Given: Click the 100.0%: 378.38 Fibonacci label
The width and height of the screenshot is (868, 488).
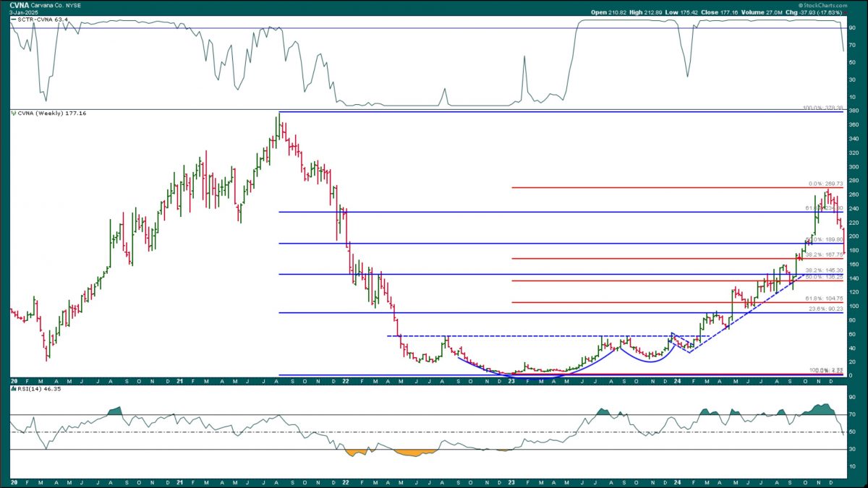Looking at the screenshot, I should (x=823, y=108).
